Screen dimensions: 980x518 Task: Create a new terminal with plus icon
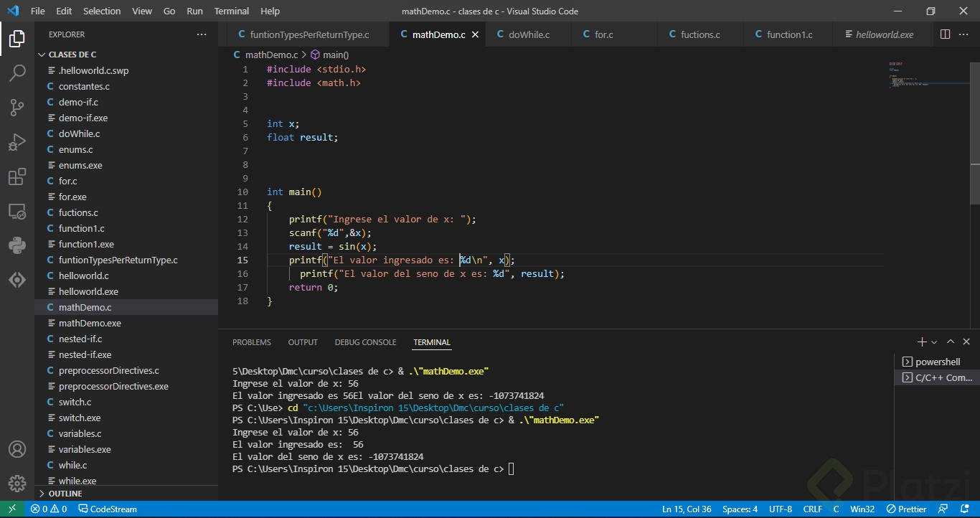tap(922, 342)
